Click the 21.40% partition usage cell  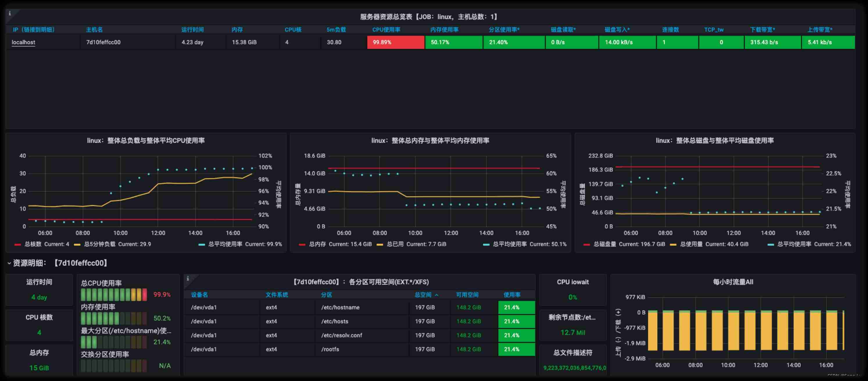pyautogui.click(x=514, y=42)
